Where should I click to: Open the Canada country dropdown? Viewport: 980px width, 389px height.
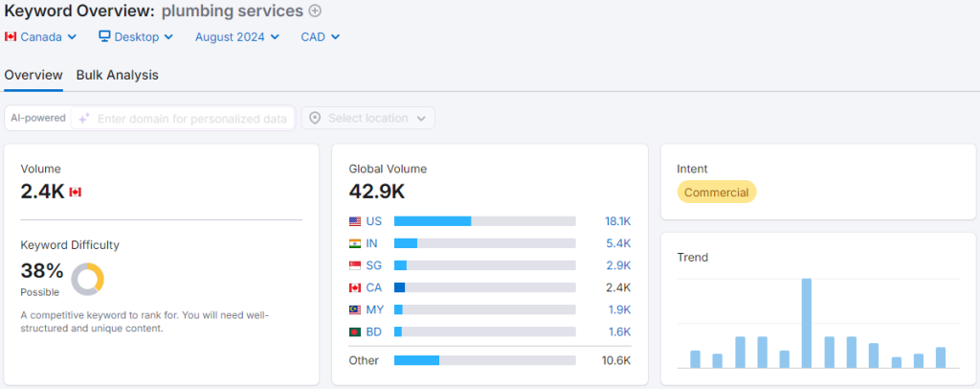coord(40,37)
